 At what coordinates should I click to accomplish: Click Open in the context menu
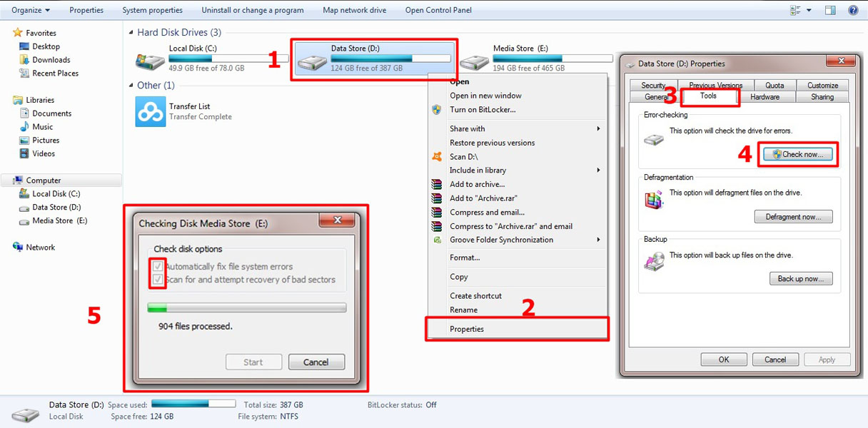coord(460,81)
